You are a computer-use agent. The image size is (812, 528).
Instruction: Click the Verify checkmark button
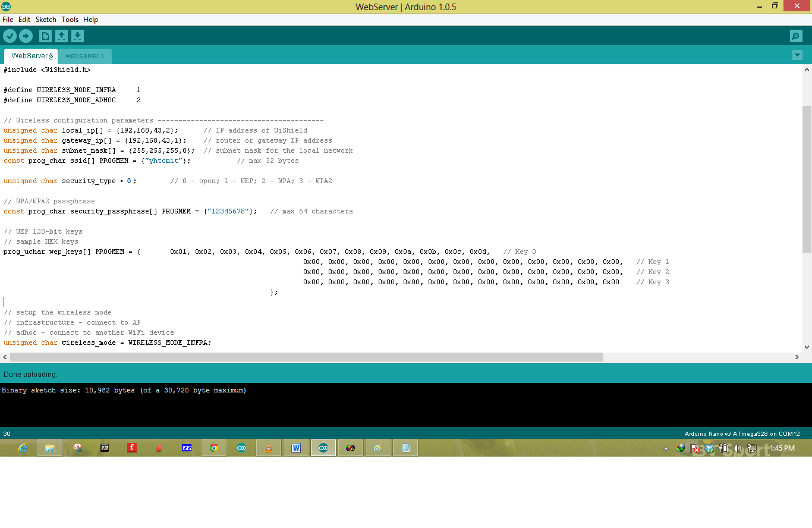[x=10, y=36]
